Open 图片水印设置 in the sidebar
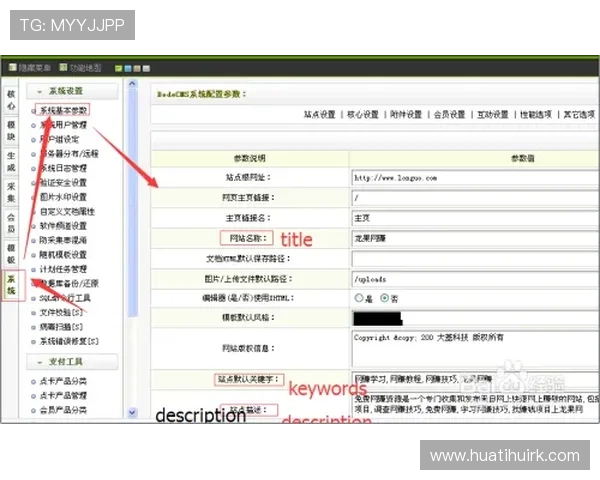The image size is (600, 480). [66, 197]
